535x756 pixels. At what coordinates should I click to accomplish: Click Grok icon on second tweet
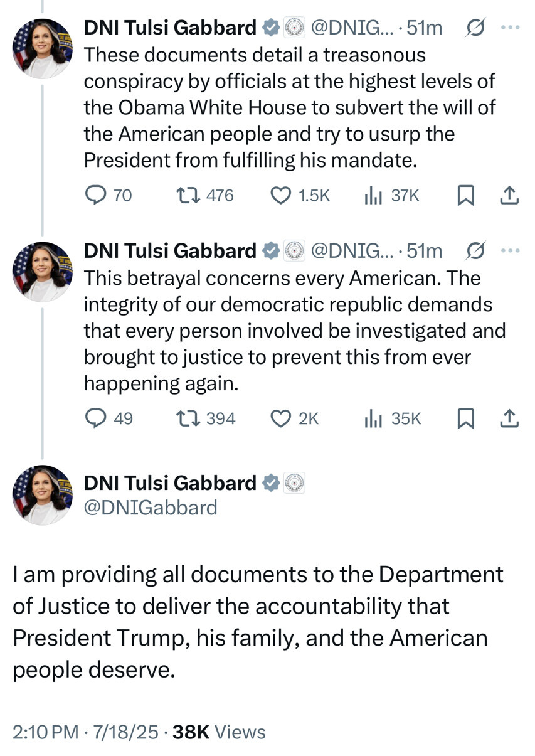(475, 251)
